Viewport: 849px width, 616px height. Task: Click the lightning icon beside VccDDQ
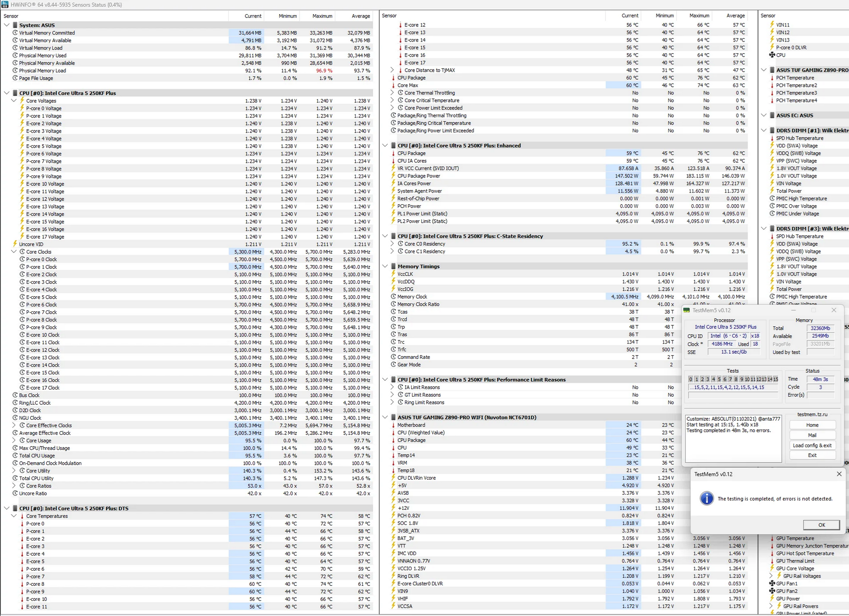pyautogui.click(x=393, y=282)
